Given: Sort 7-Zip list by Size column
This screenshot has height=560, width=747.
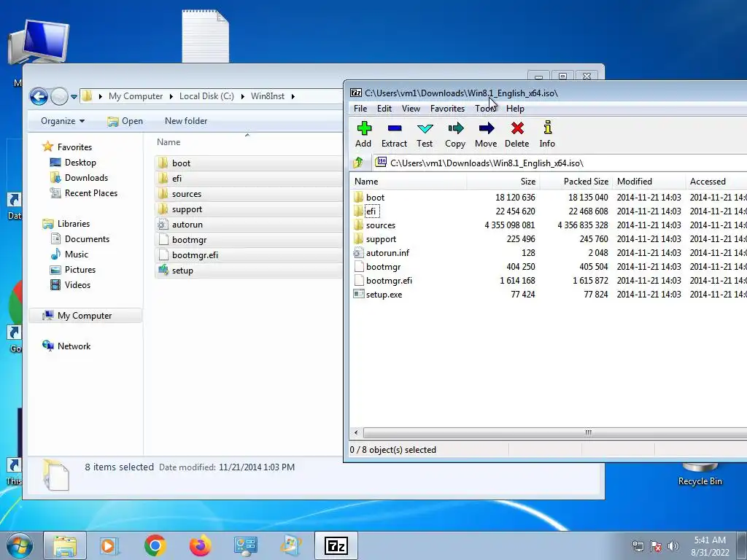Looking at the screenshot, I should [x=503, y=182].
